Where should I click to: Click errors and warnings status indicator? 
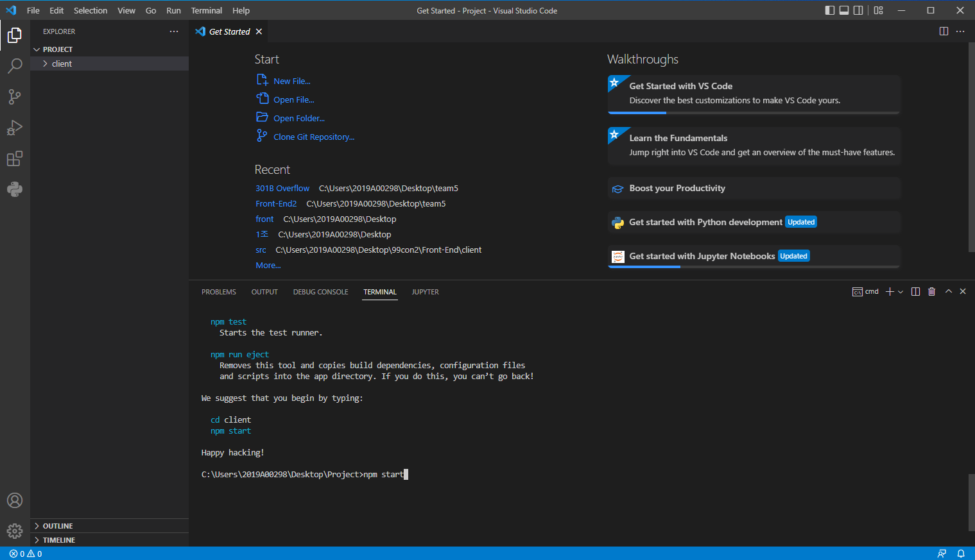[26, 554]
